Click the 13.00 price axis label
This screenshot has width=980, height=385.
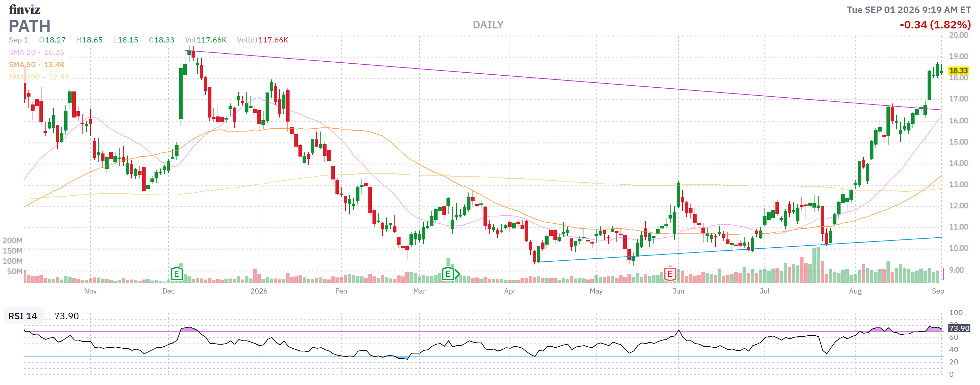(959, 185)
